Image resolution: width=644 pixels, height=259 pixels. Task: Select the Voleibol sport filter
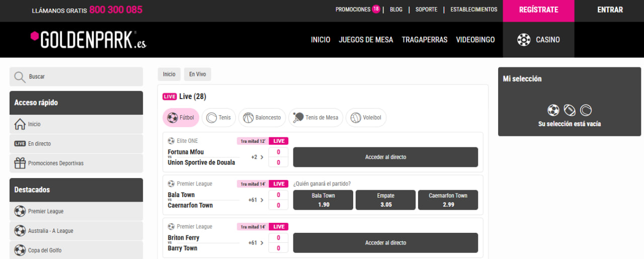(366, 118)
